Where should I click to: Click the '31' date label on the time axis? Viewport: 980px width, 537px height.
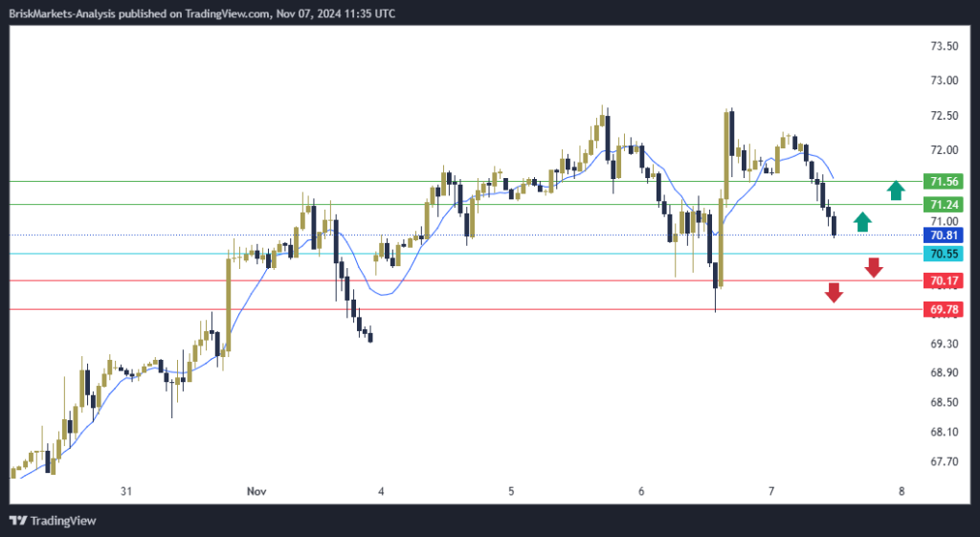(125, 491)
